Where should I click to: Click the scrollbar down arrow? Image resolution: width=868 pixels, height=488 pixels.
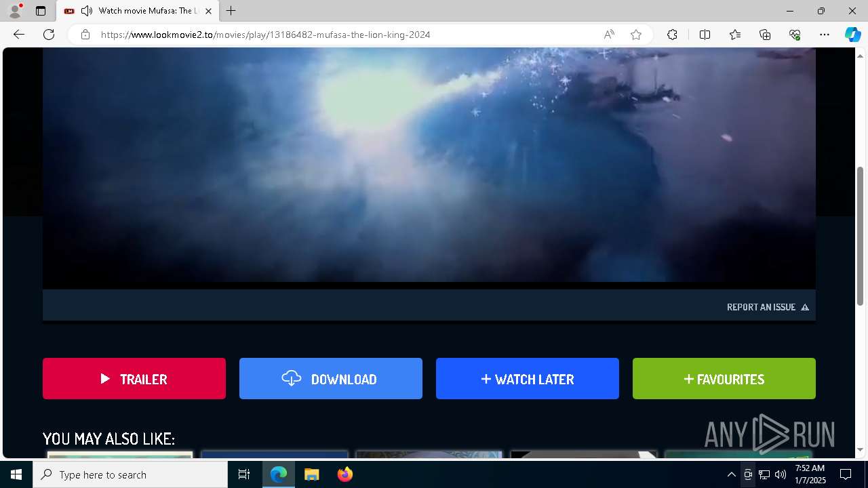pyautogui.click(x=861, y=449)
